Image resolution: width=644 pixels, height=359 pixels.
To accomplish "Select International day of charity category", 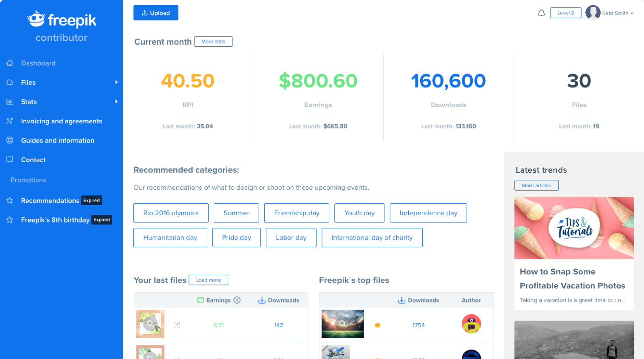I will coord(372,238).
